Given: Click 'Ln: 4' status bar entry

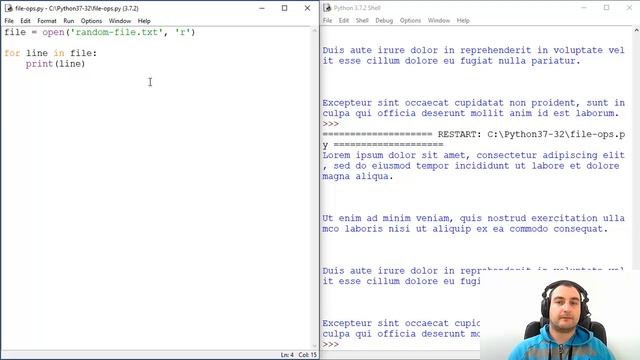Looking at the screenshot, I should point(287,355).
